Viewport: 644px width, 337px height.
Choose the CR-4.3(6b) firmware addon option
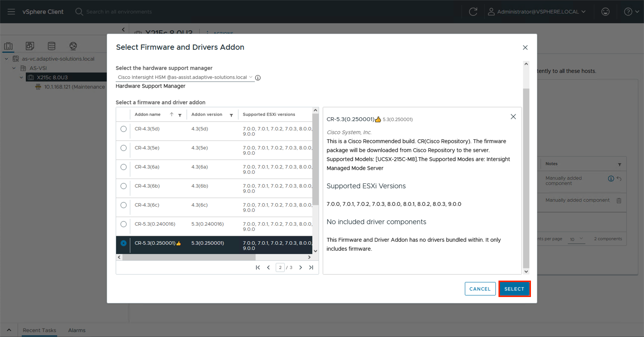tap(123, 186)
